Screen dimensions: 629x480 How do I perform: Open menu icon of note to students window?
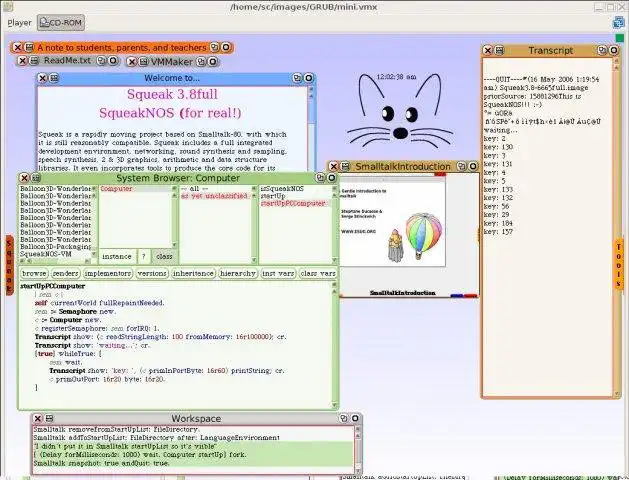point(29,47)
